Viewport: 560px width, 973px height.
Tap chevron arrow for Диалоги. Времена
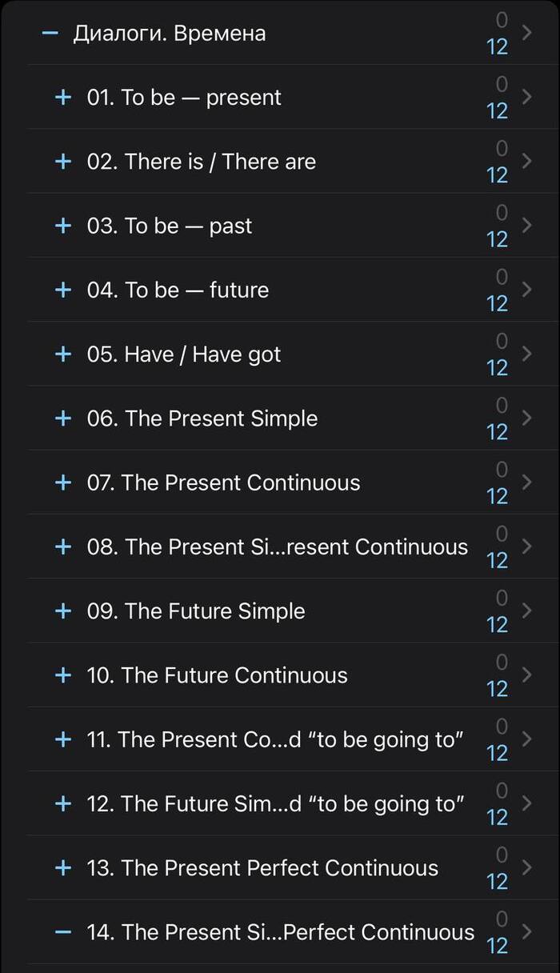click(526, 32)
